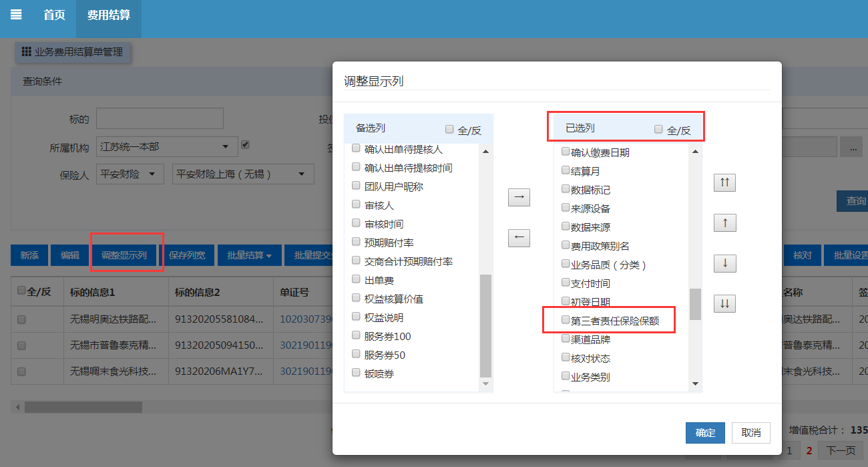Viewport: 868px width, 467px height.
Task: Check 渠道品牌 in 已选列
Action: click(566, 339)
